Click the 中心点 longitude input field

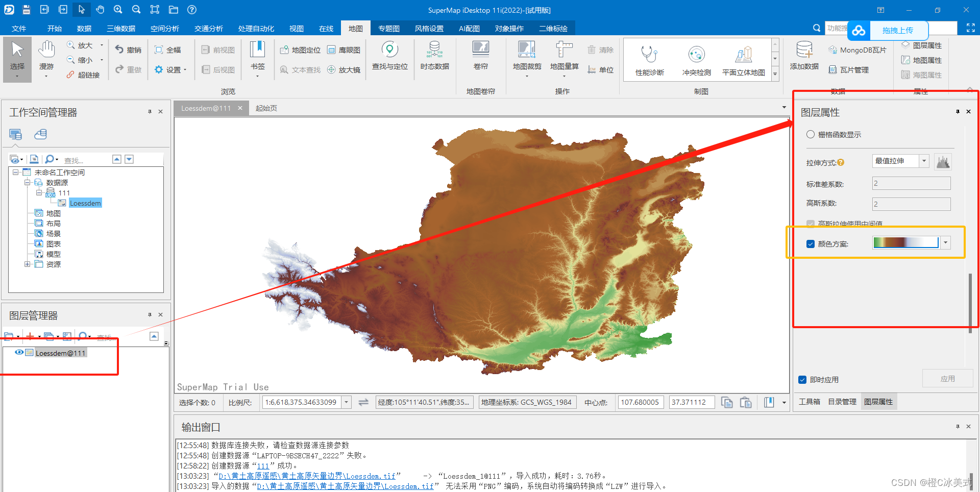point(641,402)
